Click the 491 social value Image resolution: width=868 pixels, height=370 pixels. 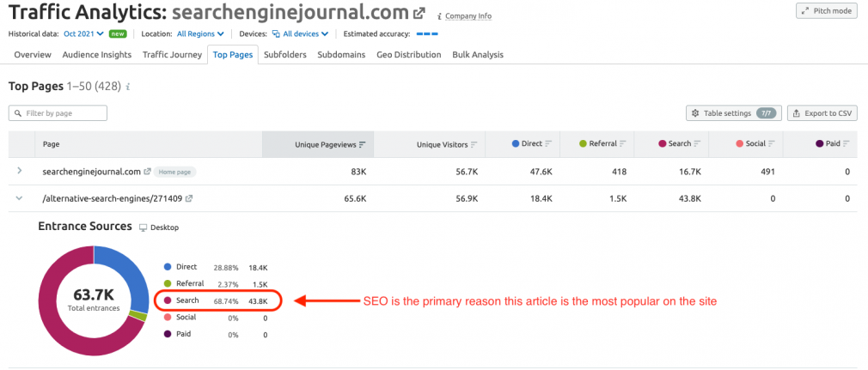tap(767, 172)
